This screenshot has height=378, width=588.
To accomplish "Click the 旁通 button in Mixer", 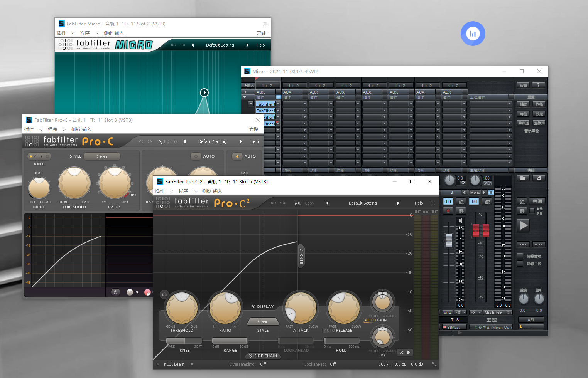I will click(537, 202).
